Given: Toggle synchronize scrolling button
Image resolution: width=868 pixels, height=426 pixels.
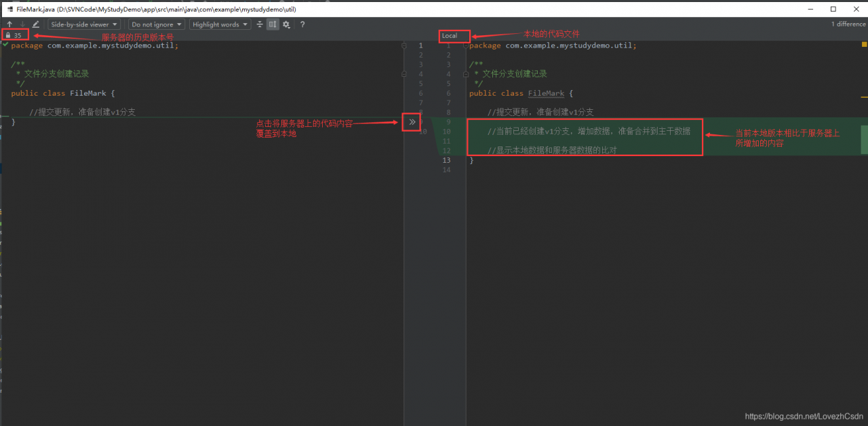Looking at the screenshot, I should pyautogui.click(x=273, y=24).
